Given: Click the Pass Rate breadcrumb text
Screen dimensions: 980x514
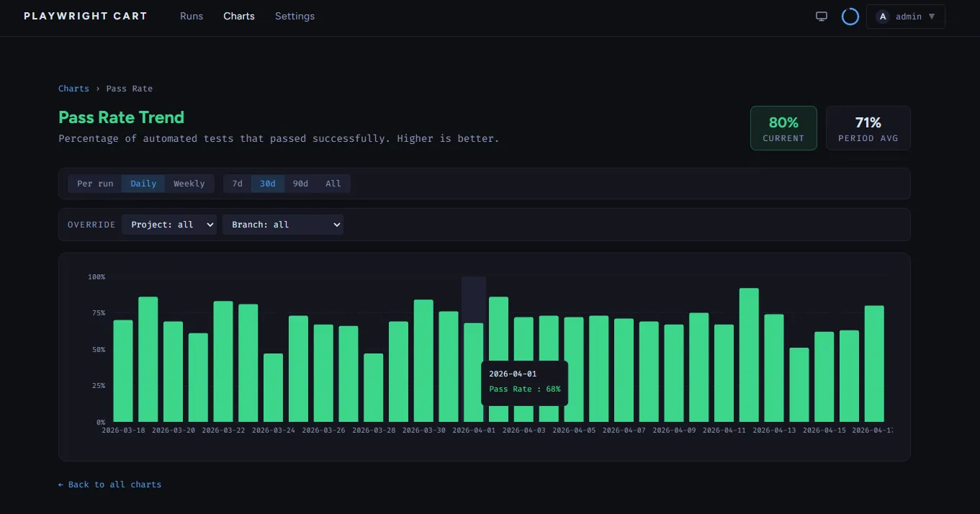Looking at the screenshot, I should (x=130, y=89).
